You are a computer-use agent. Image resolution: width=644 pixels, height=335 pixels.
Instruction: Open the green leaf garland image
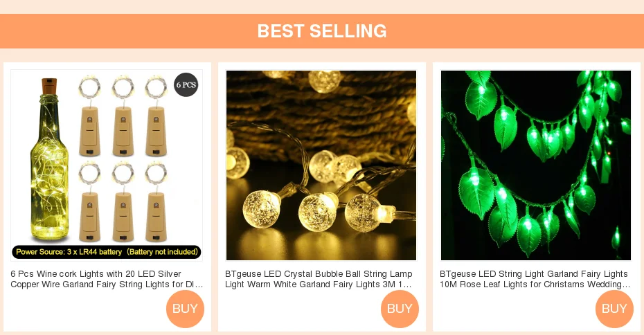[535, 165]
